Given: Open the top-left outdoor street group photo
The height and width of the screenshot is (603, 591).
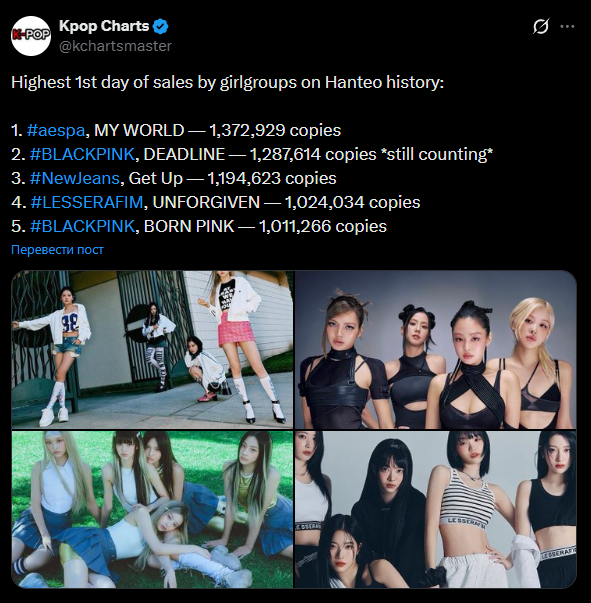Looking at the screenshot, I should click(x=152, y=350).
